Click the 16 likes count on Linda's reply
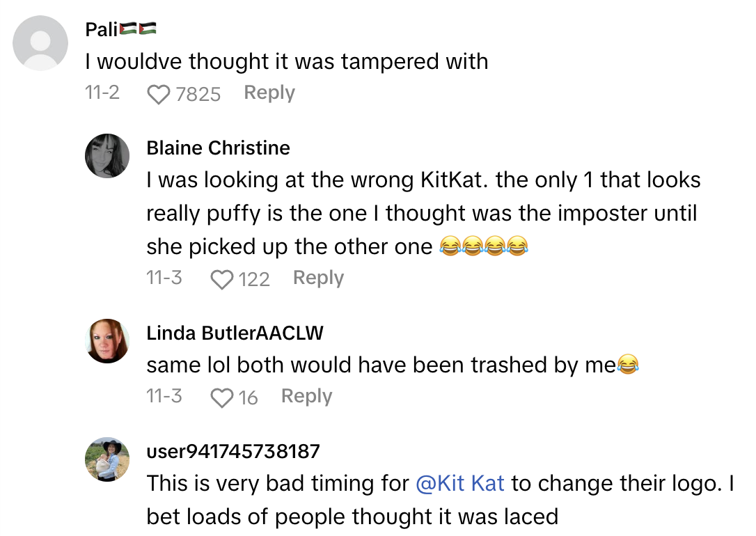This screenshot has width=756, height=536. (x=248, y=397)
